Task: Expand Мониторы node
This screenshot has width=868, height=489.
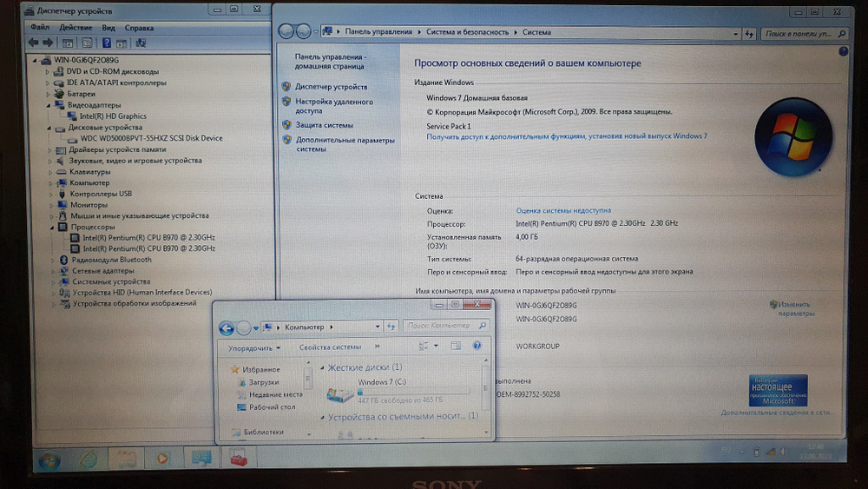Action: [51, 205]
